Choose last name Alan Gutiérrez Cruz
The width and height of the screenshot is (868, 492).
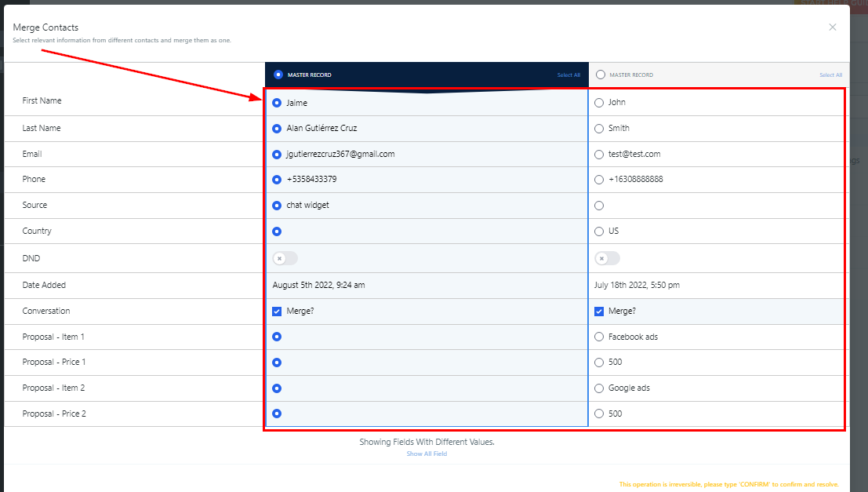click(277, 129)
